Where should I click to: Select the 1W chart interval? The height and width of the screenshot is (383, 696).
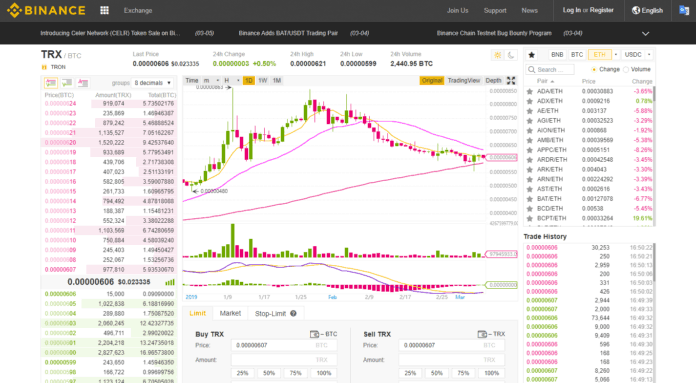click(x=263, y=80)
